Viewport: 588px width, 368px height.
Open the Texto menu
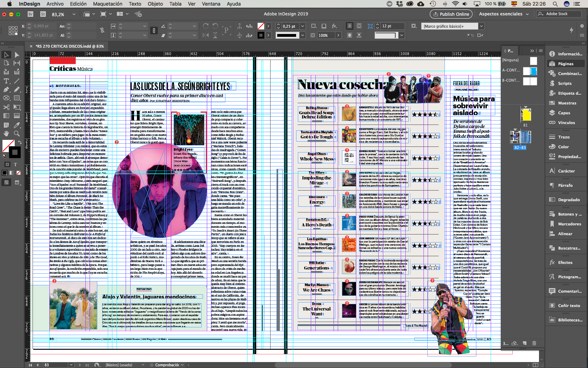(135, 4)
